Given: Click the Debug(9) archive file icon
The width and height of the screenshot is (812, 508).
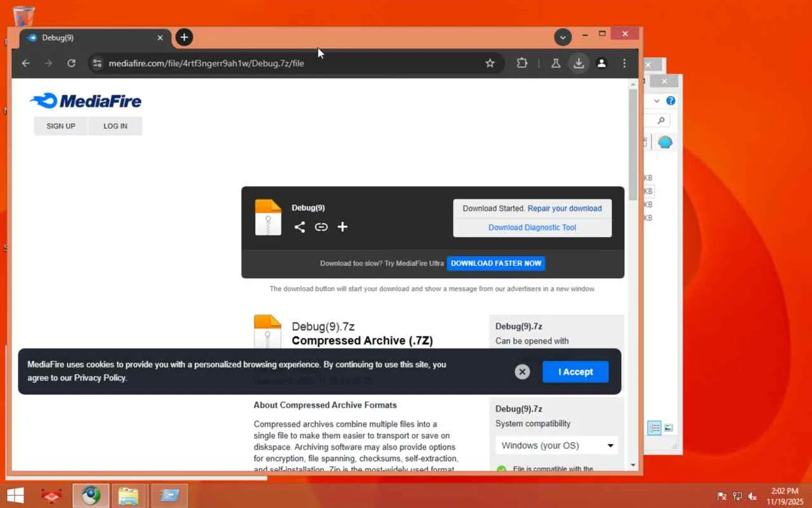Looking at the screenshot, I should pos(268,217).
